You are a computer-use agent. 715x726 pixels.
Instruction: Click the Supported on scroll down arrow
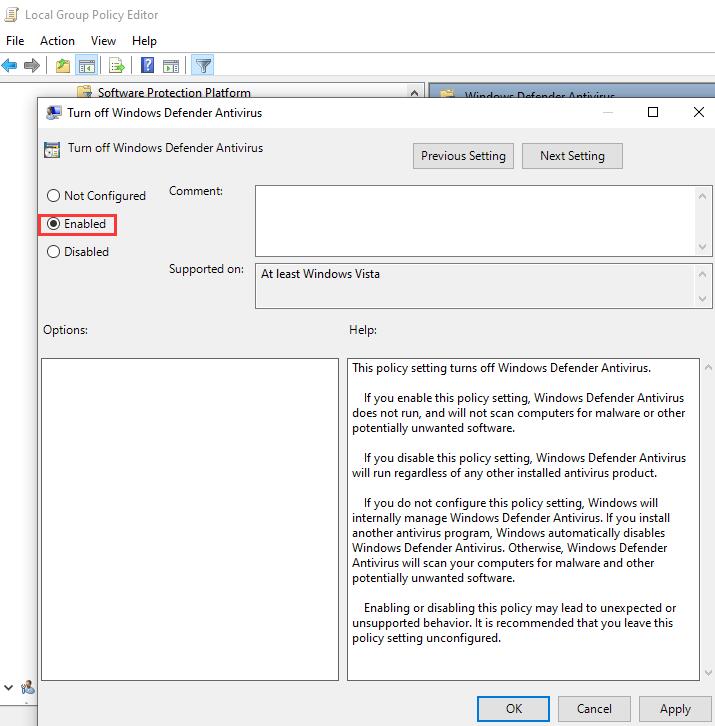(x=702, y=299)
